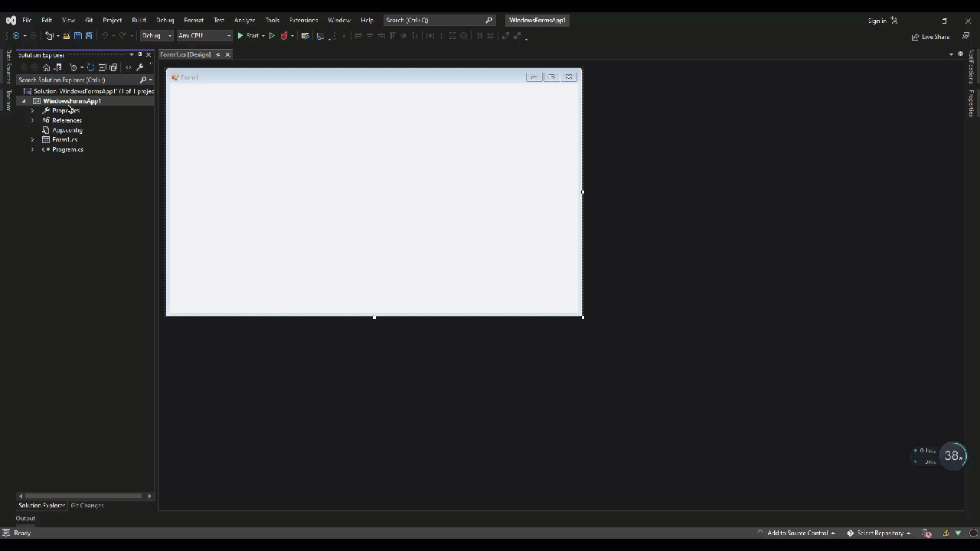980x551 pixels.
Task: Click the Home icon in Solution Explorer
Action: [47, 67]
